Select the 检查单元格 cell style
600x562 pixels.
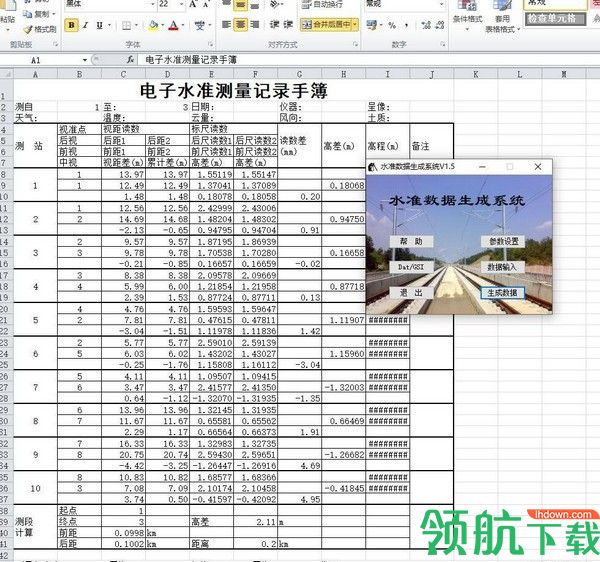click(555, 18)
